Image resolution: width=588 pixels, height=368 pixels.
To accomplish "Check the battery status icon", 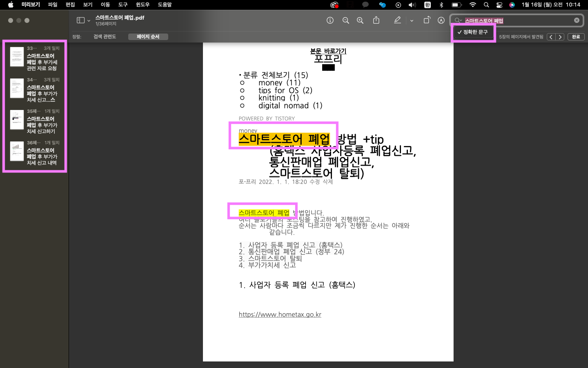I will click(x=457, y=5).
